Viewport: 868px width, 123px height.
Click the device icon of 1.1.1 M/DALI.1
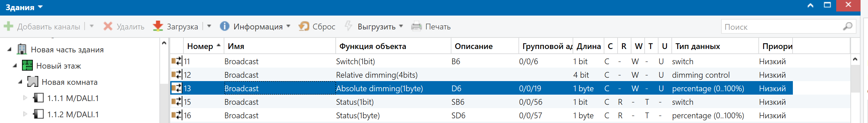coord(38,98)
